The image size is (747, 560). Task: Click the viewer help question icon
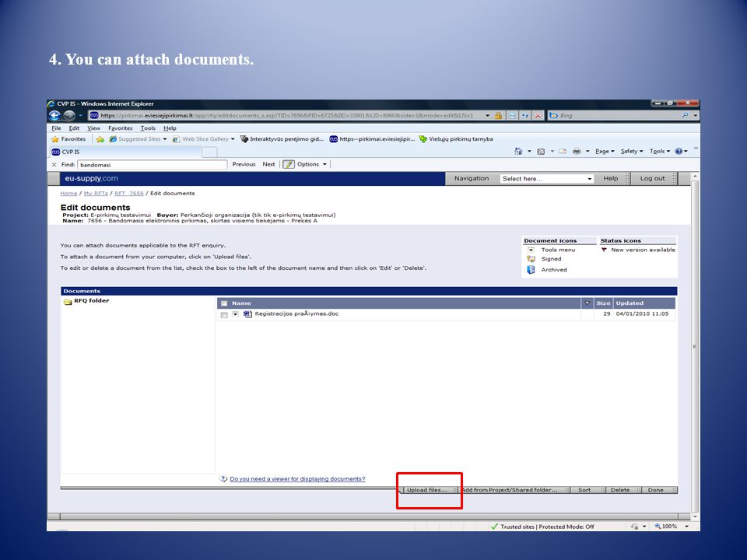click(x=223, y=479)
